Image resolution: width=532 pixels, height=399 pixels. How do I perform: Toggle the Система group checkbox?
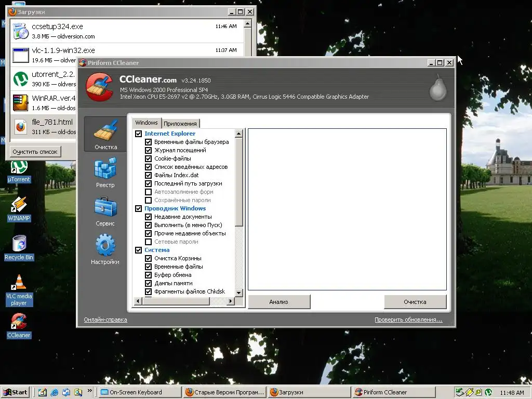coord(138,250)
